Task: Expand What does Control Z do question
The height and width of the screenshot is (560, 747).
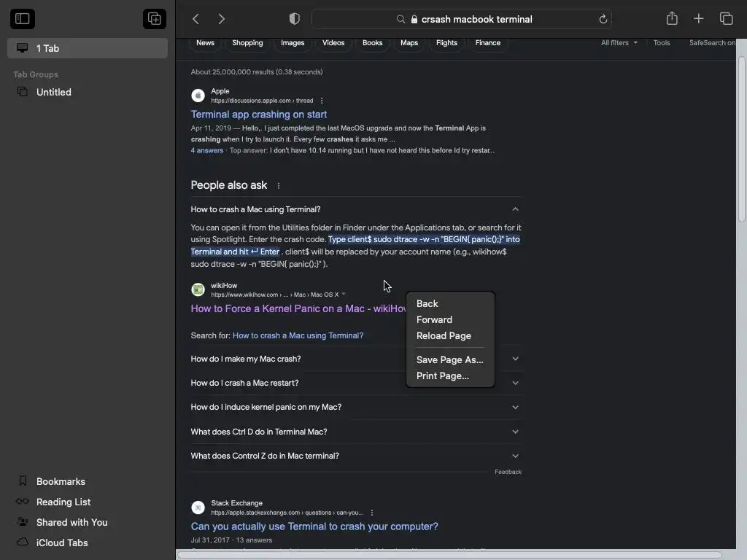Action: tap(355, 456)
